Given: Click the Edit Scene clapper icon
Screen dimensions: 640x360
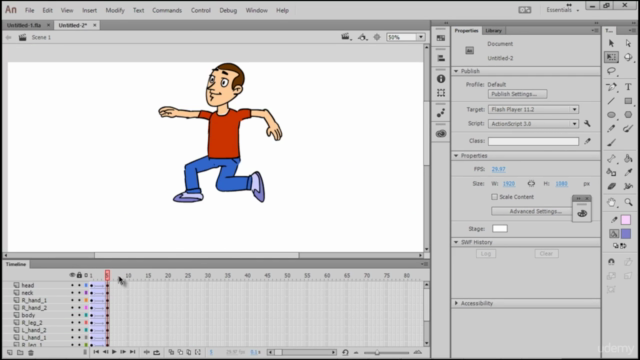Looking at the screenshot, I should (346, 37).
